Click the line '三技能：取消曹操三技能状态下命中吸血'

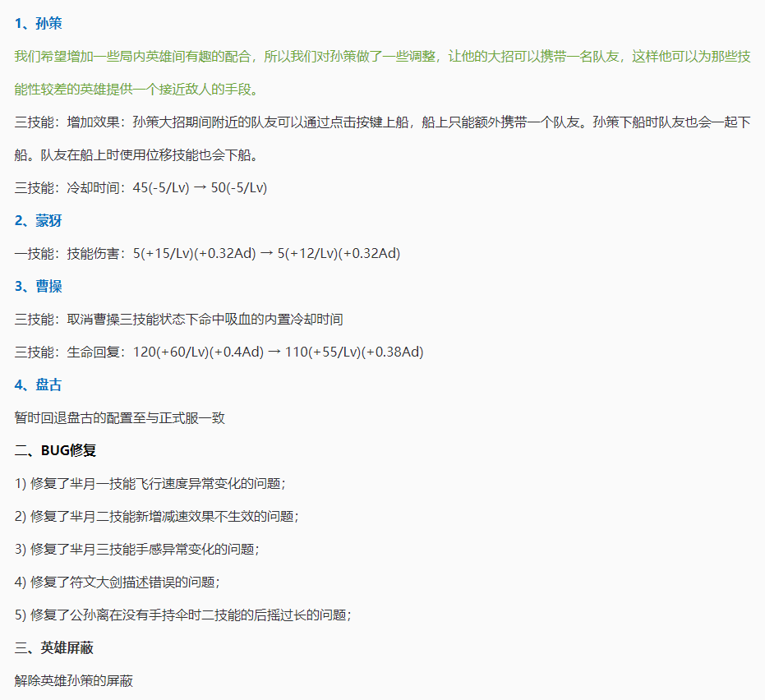pos(178,320)
